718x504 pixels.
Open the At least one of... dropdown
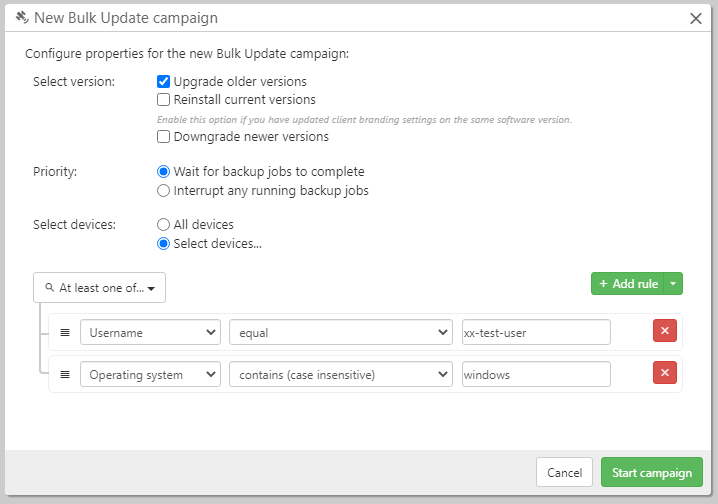pos(99,288)
